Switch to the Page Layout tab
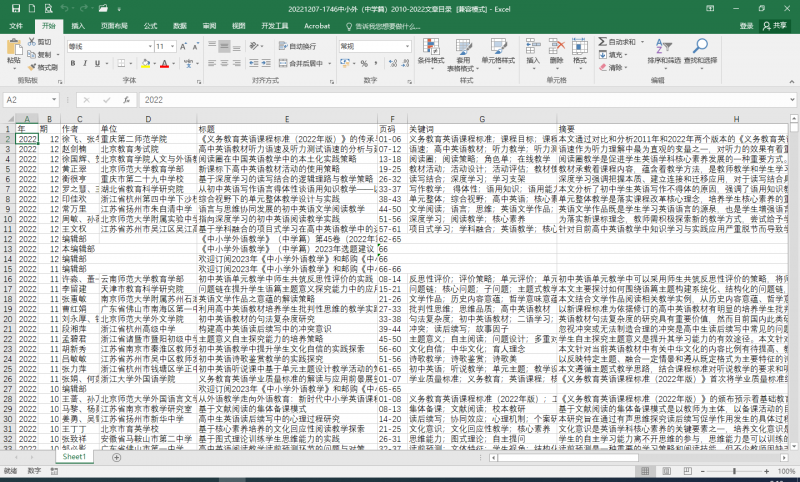Viewport: 800px width, 482px height. 114,26
